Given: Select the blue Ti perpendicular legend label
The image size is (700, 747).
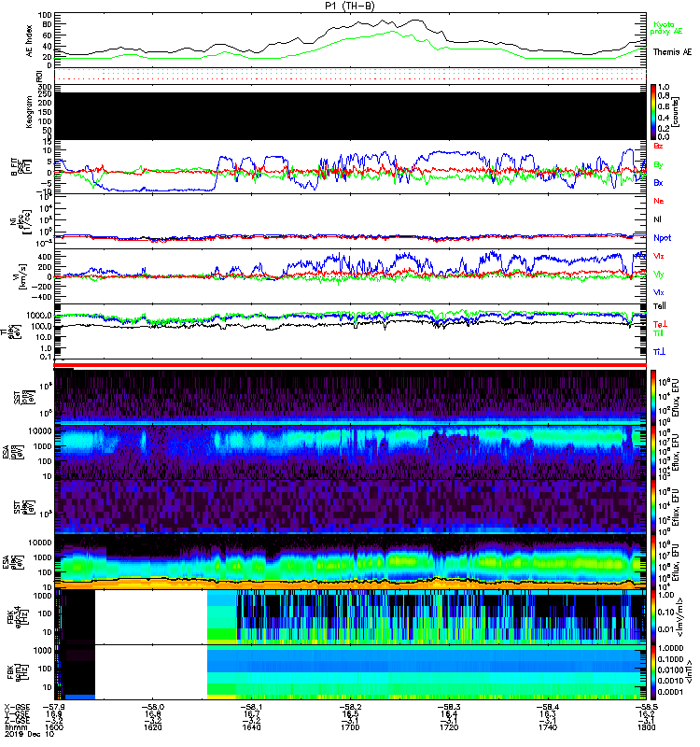Looking at the screenshot, I should point(659,352).
